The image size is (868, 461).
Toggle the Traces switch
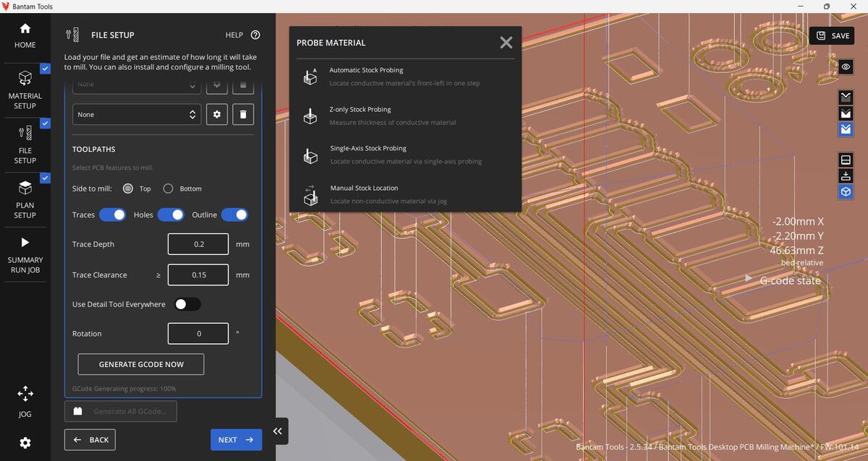click(112, 215)
